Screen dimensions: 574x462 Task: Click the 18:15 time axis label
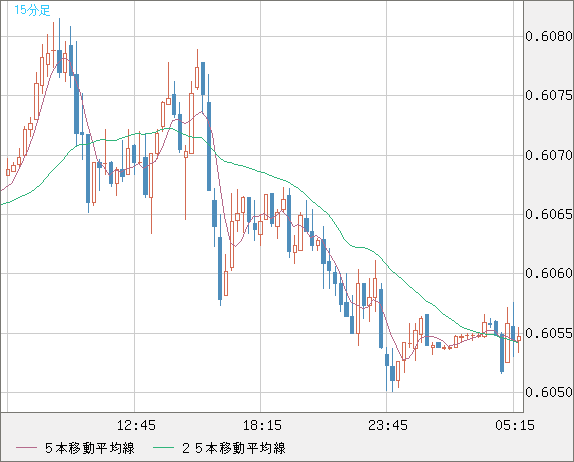[262, 425]
